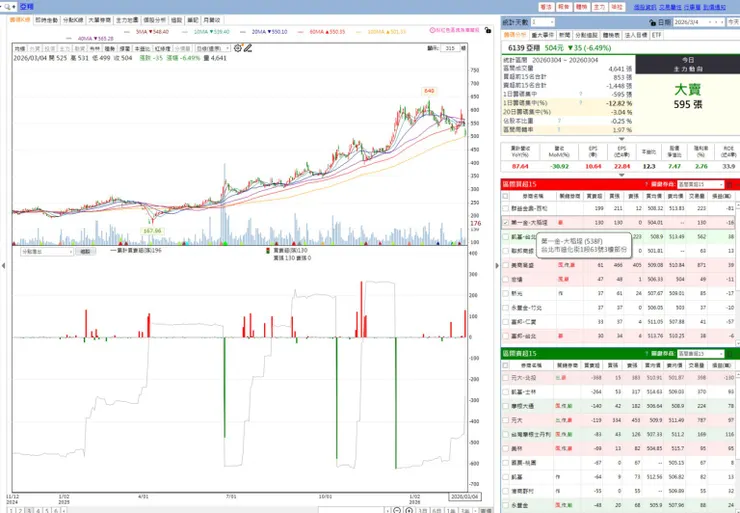Expand the arrow below the statistics summary
This screenshot has width=740, height=513.
(622, 139)
